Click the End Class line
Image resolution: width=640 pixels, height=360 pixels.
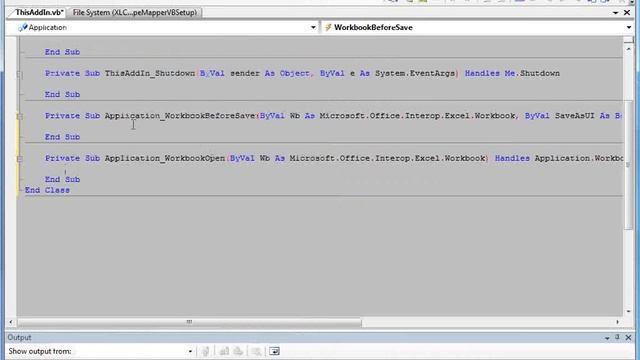(x=47, y=190)
